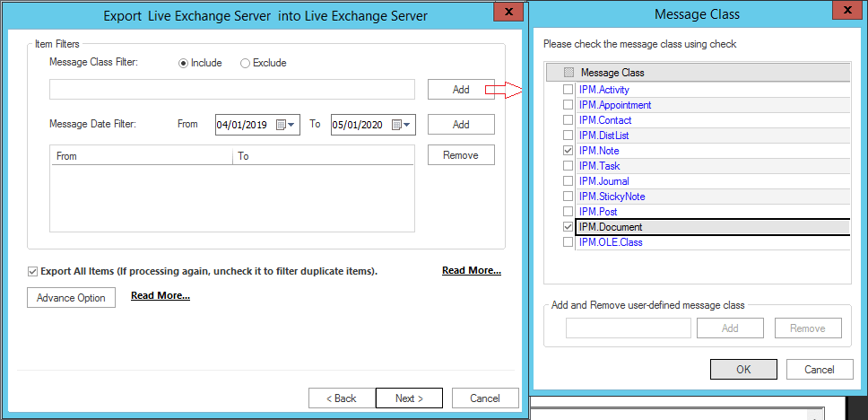Check the IPM.Journal checkbox
The width and height of the screenshot is (868, 420).
[x=568, y=180]
